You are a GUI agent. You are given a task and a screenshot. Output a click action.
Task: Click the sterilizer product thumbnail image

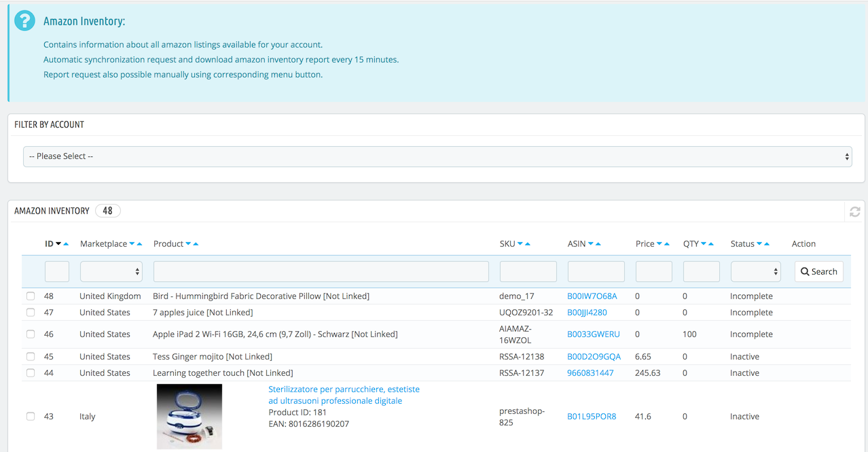click(x=189, y=416)
